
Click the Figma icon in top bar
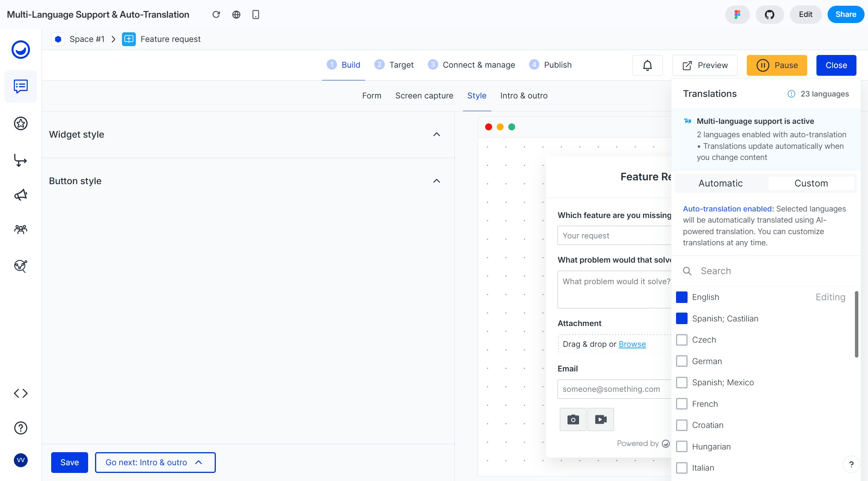coord(737,15)
